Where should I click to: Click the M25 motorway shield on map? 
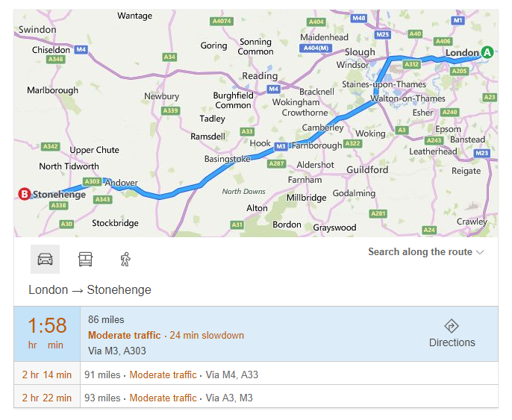(382, 34)
